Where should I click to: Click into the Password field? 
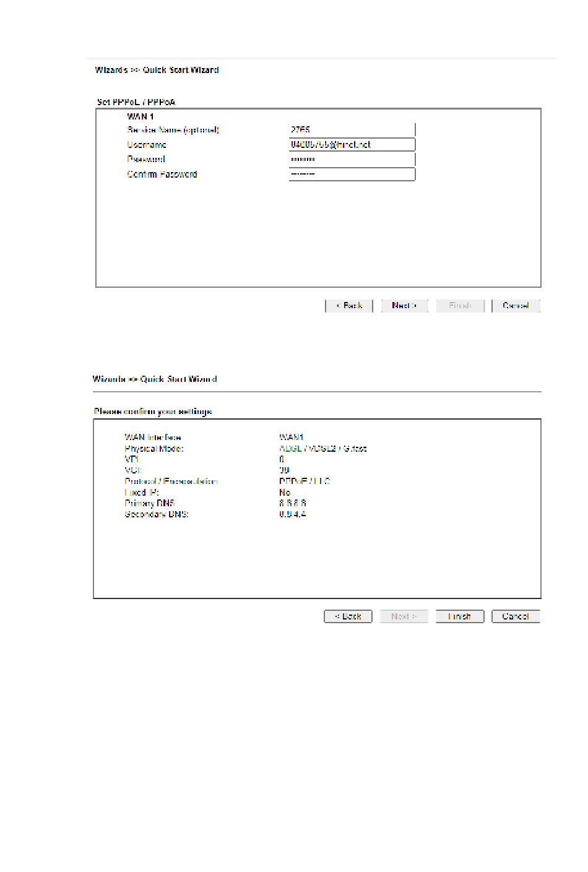point(352,160)
